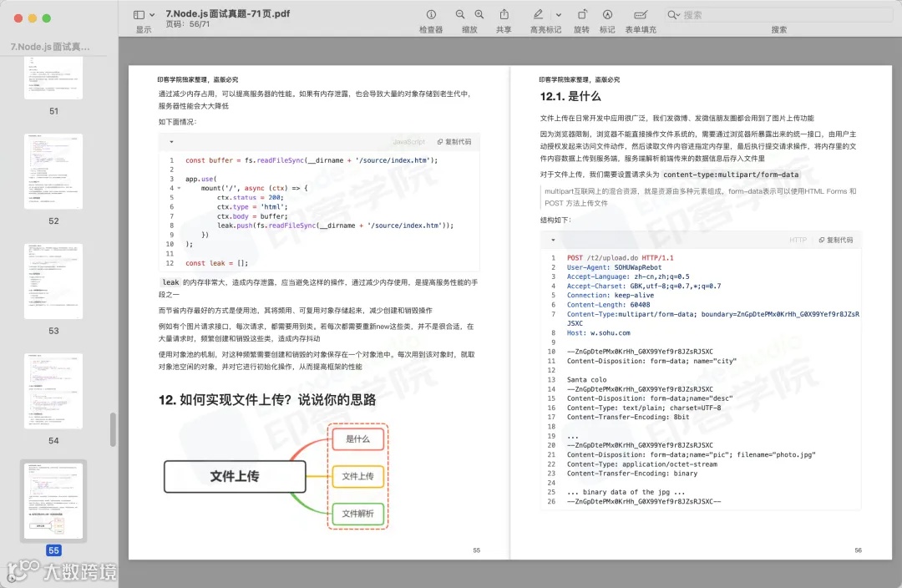Click the line const leak = [];

(x=217, y=263)
